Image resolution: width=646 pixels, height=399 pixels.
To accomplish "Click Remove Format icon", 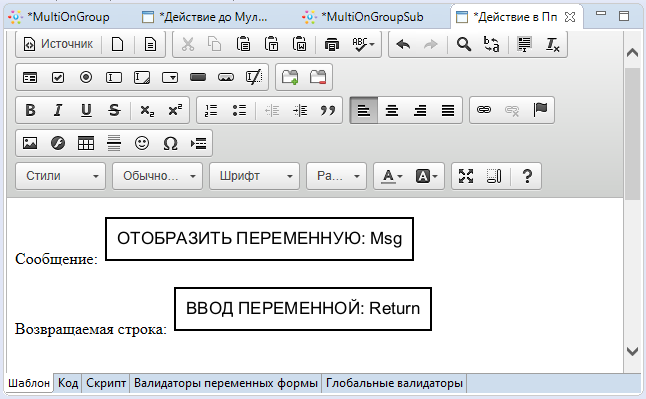I will pos(552,44).
